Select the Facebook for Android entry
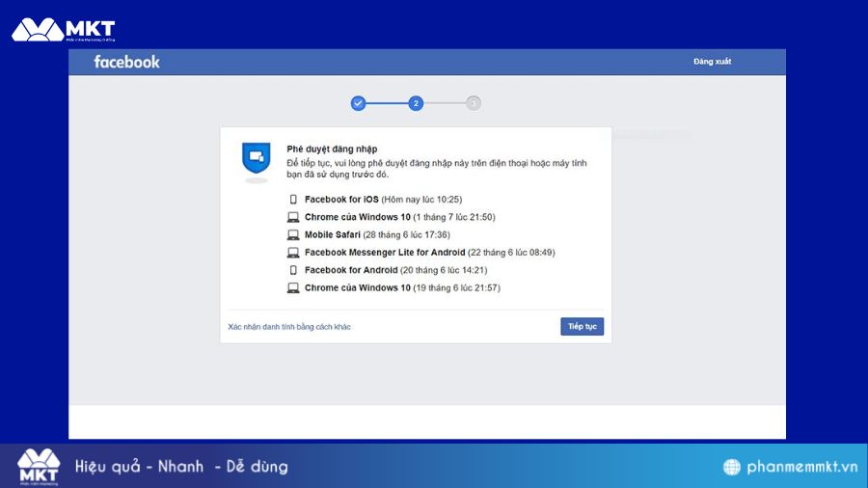The width and height of the screenshot is (868, 488). pyautogui.click(x=387, y=270)
